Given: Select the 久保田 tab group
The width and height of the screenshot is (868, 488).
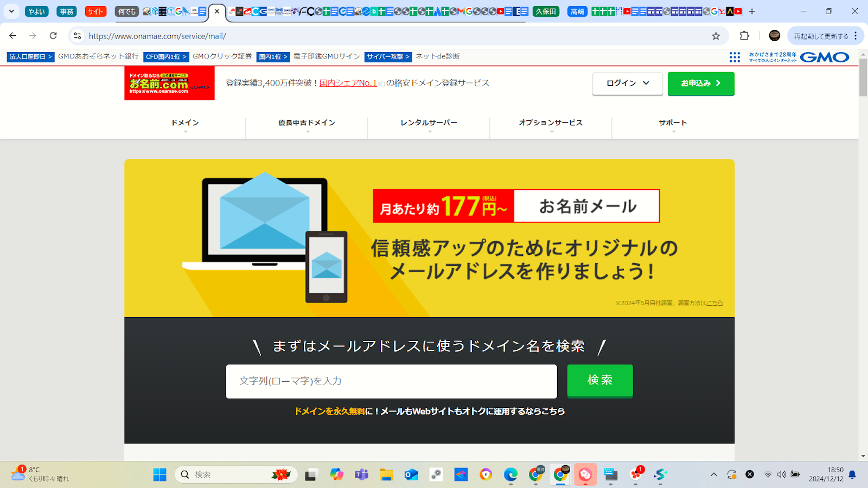Looking at the screenshot, I should [x=546, y=11].
